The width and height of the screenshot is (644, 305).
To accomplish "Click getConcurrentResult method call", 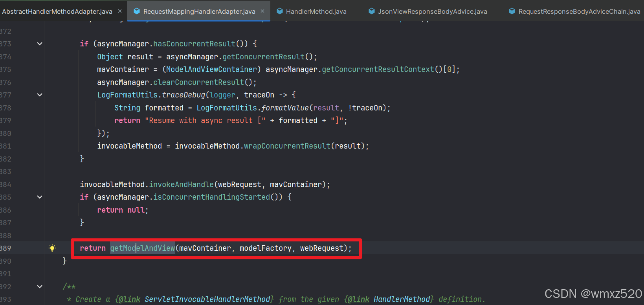I will point(263,57).
